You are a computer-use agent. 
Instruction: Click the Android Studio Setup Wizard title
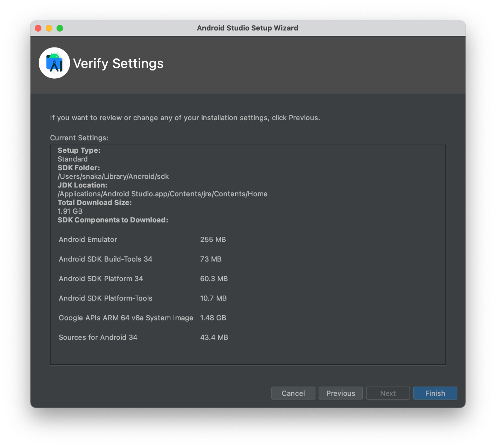(247, 28)
